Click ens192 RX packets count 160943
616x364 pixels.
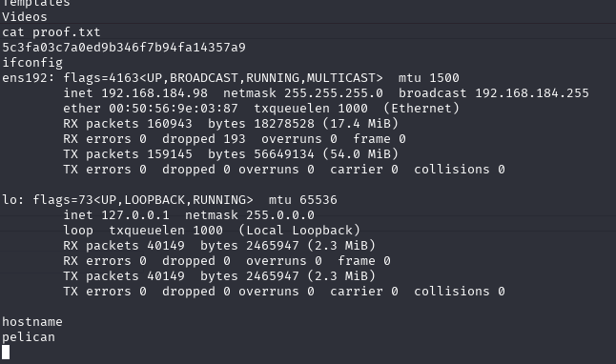[x=170, y=124]
